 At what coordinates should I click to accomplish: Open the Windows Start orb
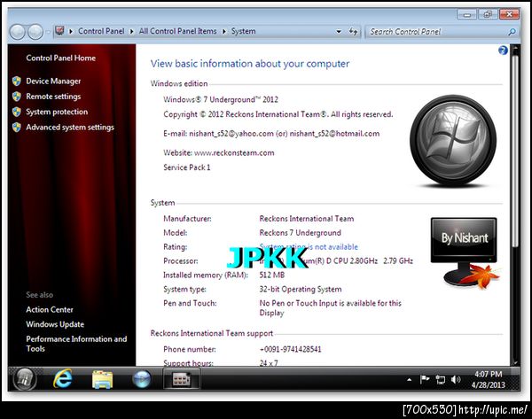tap(25, 378)
